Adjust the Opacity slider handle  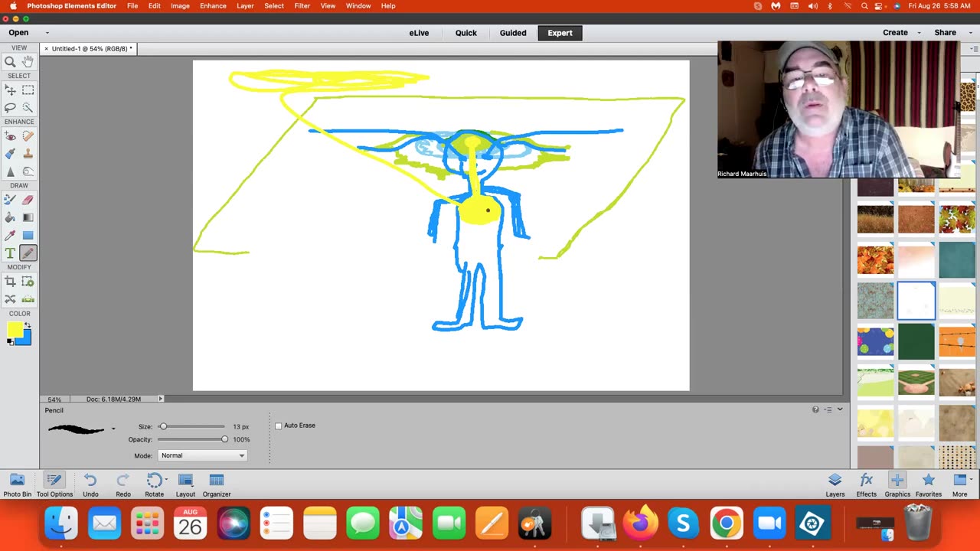(x=224, y=439)
